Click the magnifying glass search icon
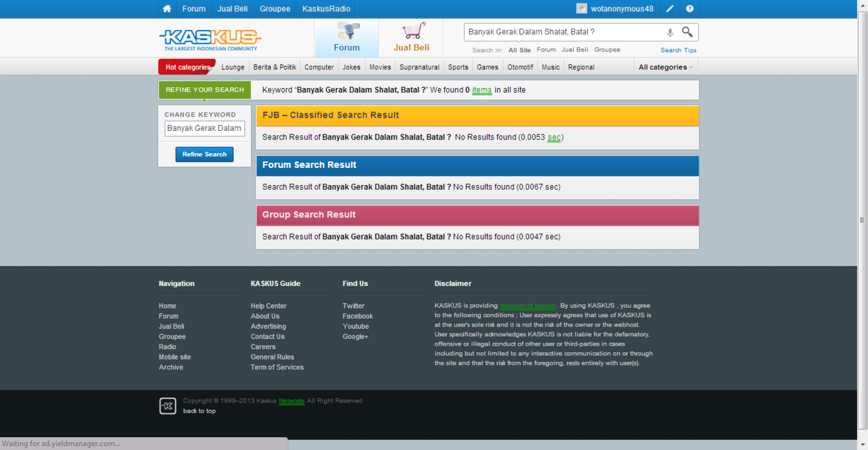Screen dimensions: 868x450 point(687,32)
